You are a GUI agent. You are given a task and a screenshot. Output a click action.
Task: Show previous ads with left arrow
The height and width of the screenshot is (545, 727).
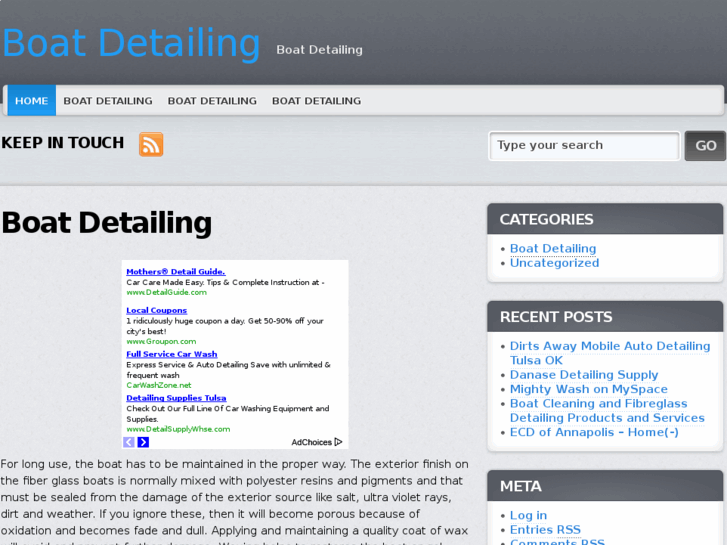point(129,442)
